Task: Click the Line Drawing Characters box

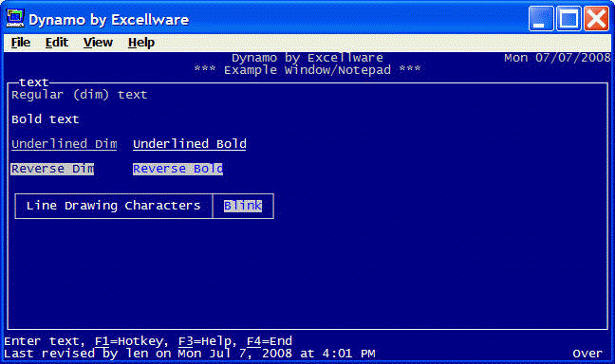Action: [114, 206]
